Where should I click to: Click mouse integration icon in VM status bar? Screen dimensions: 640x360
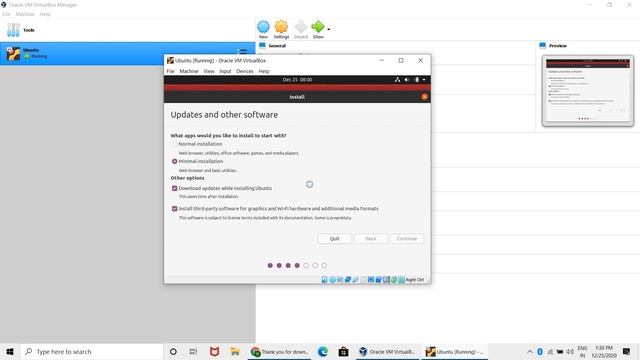point(394,280)
